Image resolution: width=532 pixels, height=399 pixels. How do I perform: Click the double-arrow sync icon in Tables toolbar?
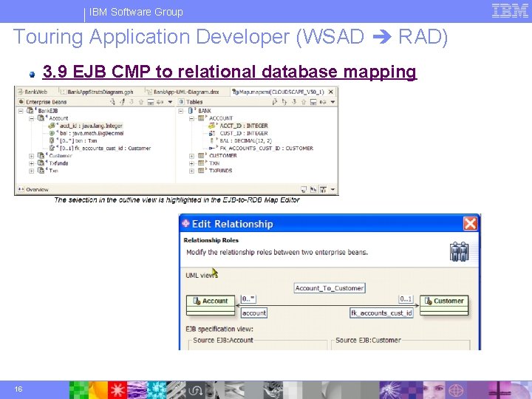click(323, 102)
